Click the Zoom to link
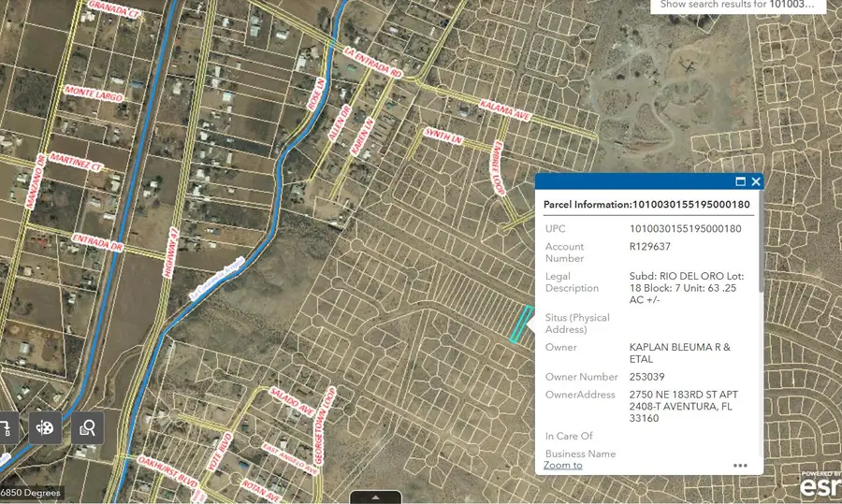This screenshot has height=504, width=842. (563, 465)
